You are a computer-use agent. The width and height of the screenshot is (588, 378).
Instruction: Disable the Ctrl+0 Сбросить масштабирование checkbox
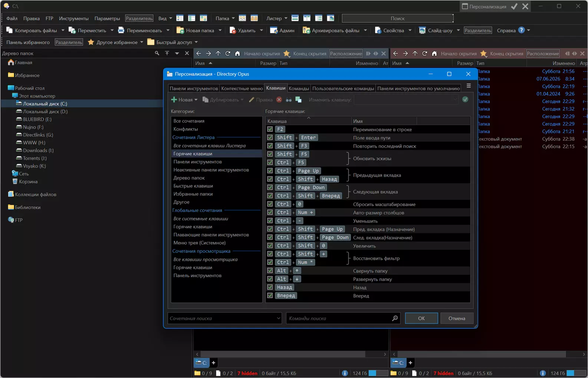(x=270, y=204)
